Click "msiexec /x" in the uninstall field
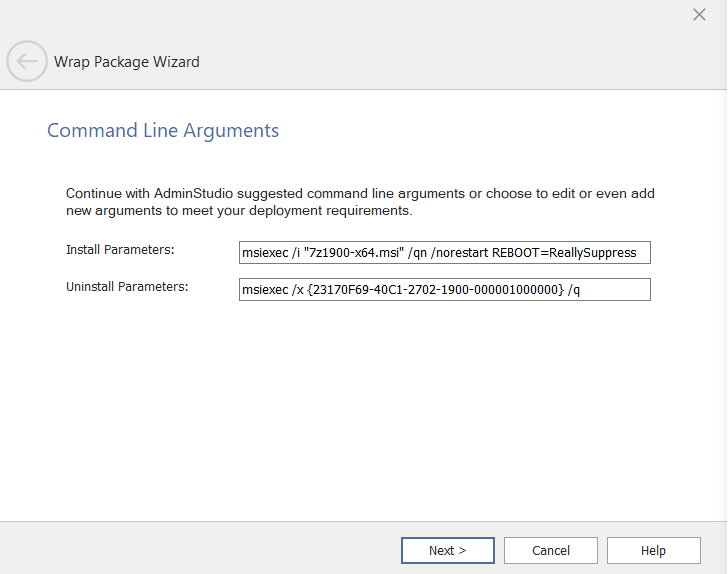 (x=273, y=290)
